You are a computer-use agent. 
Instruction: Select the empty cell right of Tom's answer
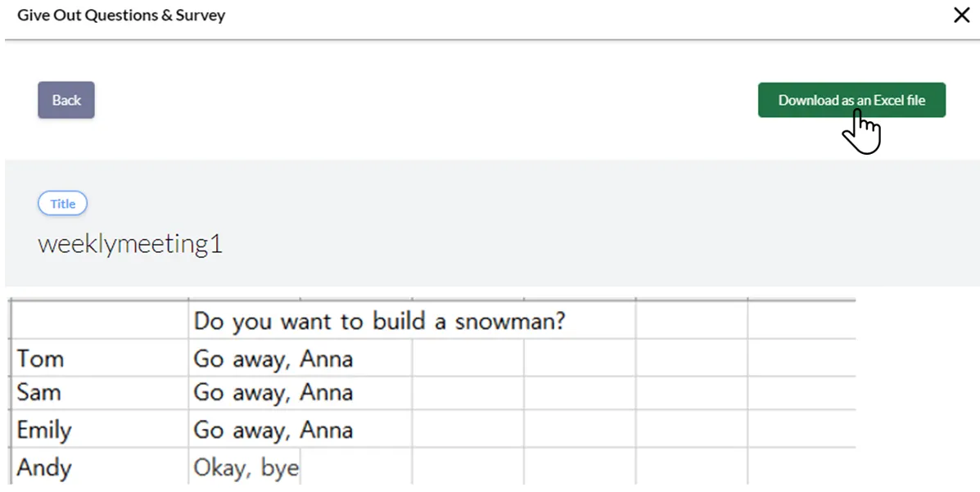pyautogui.click(x=467, y=359)
